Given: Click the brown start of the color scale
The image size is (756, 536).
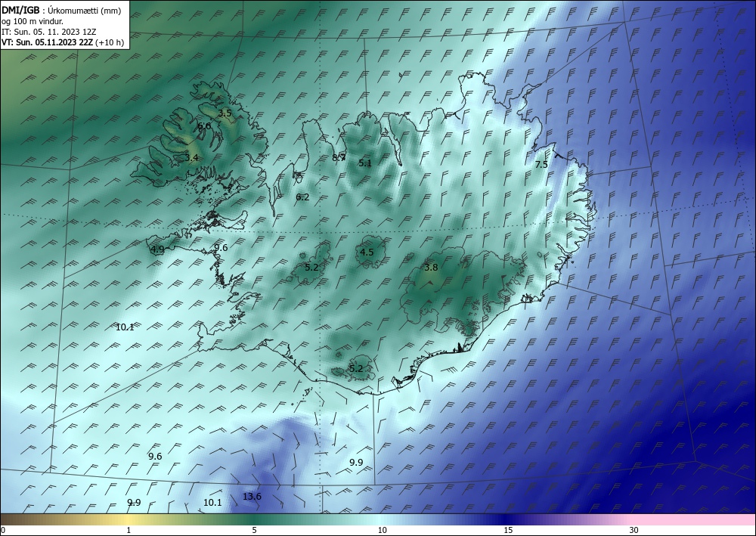Looking at the screenshot, I should coord(20,519).
